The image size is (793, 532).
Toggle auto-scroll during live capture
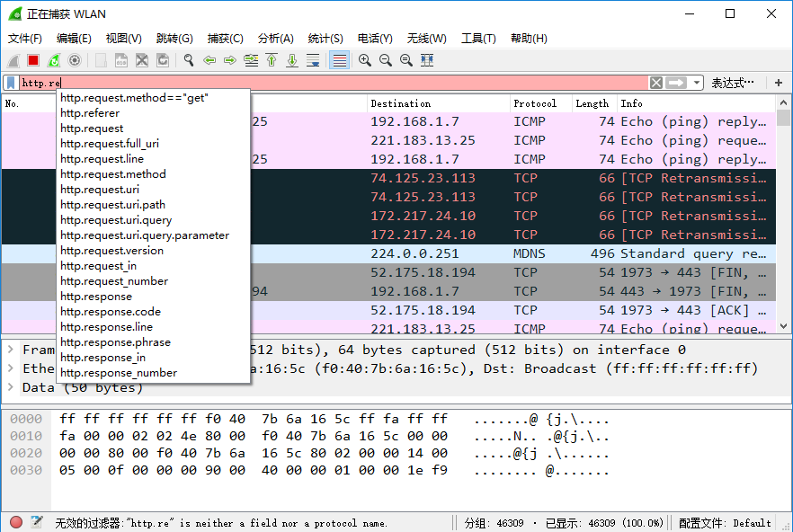313,61
